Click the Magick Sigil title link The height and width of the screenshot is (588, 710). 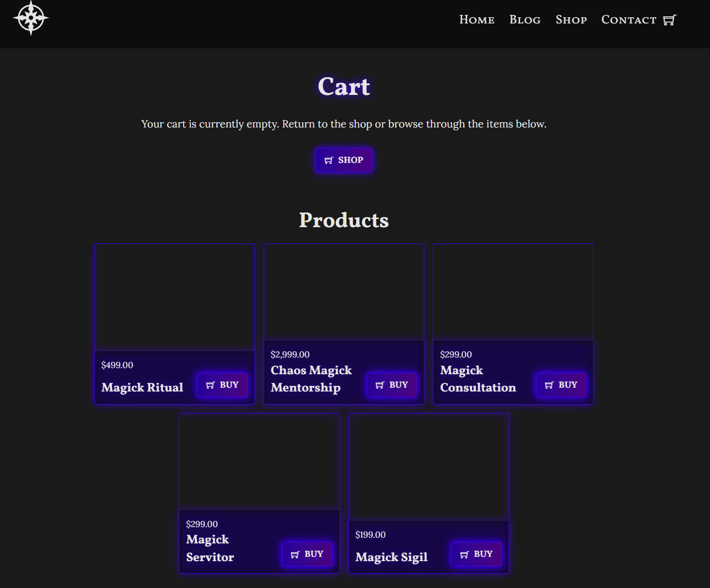392,557
